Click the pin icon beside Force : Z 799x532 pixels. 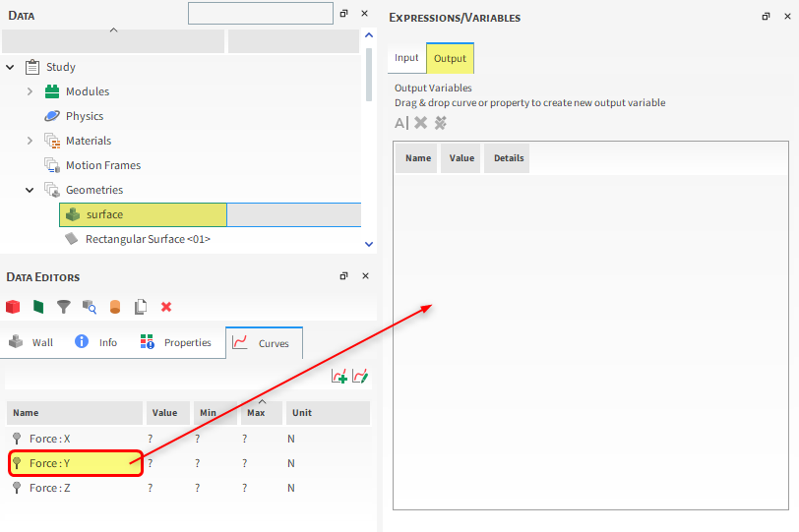point(17,488)
